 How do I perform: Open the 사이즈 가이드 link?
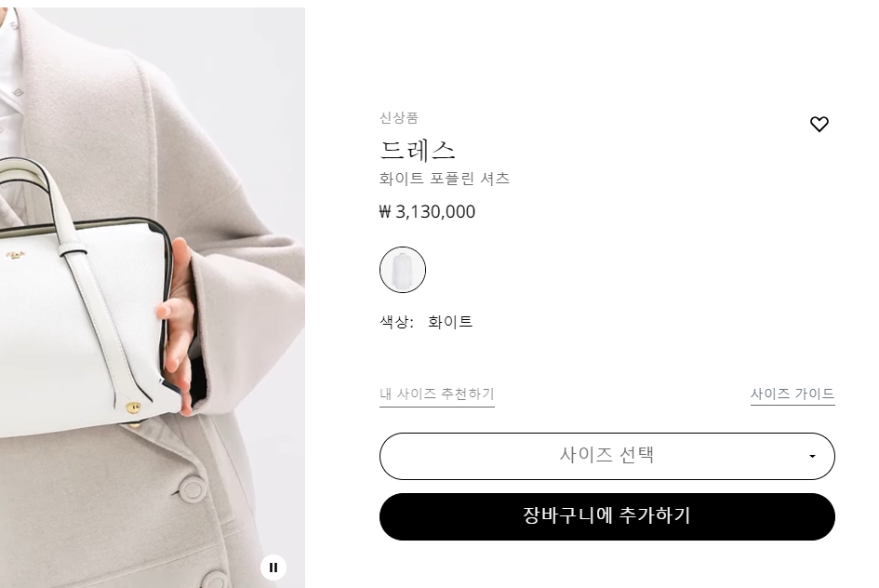tap(792, 394)
